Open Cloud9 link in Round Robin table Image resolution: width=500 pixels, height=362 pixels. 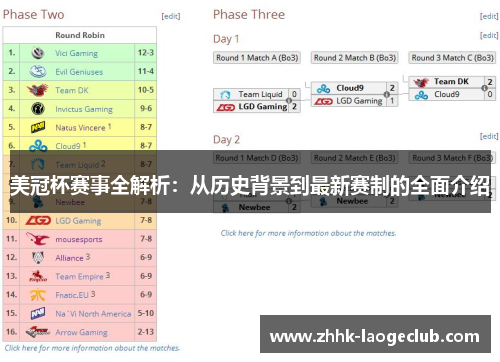pos(68,146)
